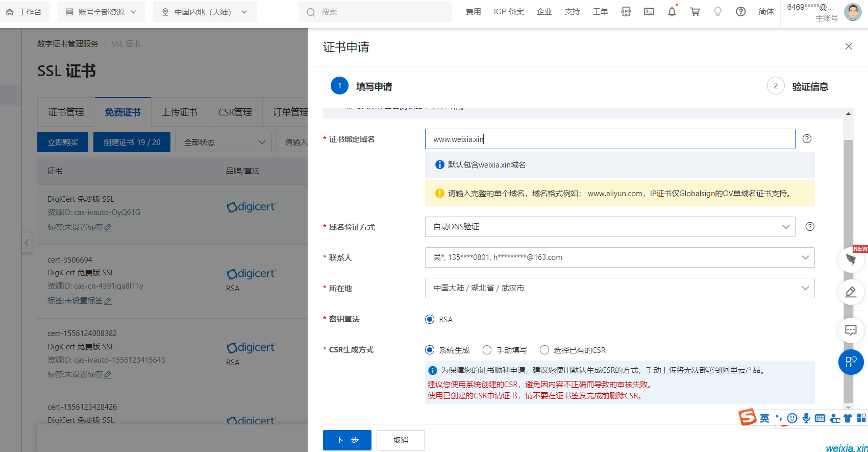Click the workbench home icon
The width and height of the screenshot is (868, 452).
point(10,12)
